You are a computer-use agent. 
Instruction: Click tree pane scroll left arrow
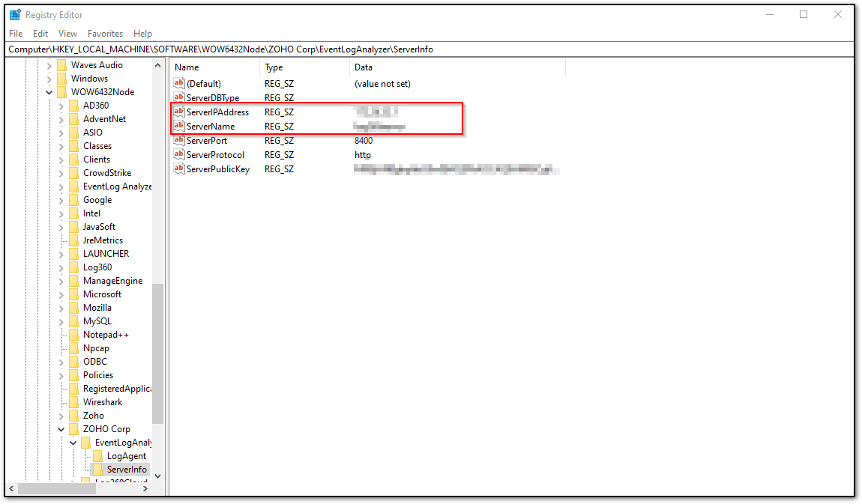pos(11,488)
